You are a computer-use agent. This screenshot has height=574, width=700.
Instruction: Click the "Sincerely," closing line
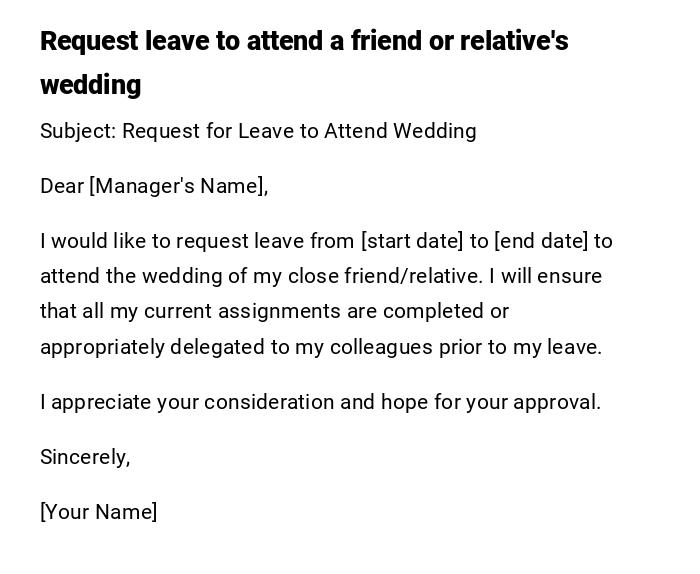point(85,457)
